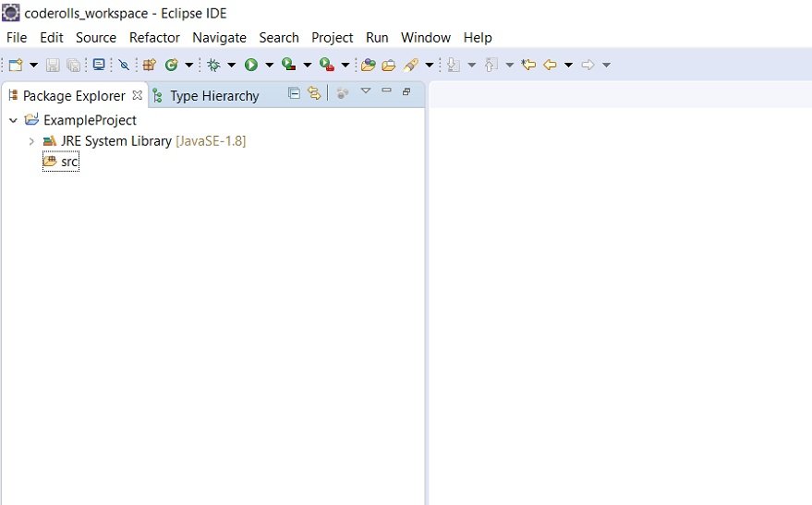Click the New Java Class icon
Viewport: 812px width, 505px height.
click(x=172, y=65)
